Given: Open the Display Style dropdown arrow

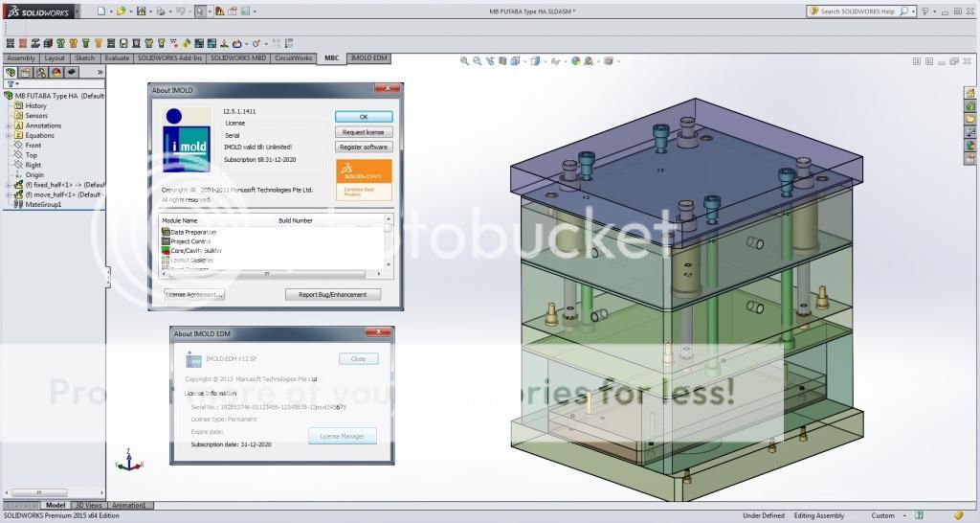Looking at the screenshot, I should click(x=545, y=62).
